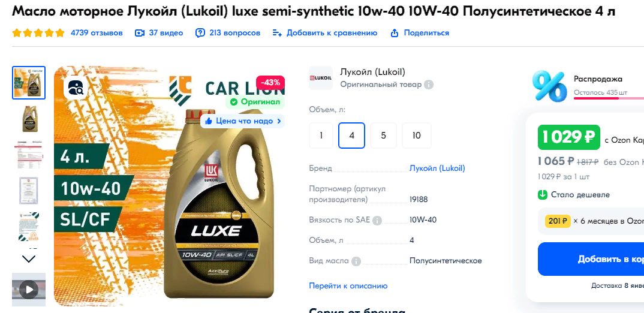644x313 pixels.
Task: Click the share arrow icon
Action: (395, 33)
